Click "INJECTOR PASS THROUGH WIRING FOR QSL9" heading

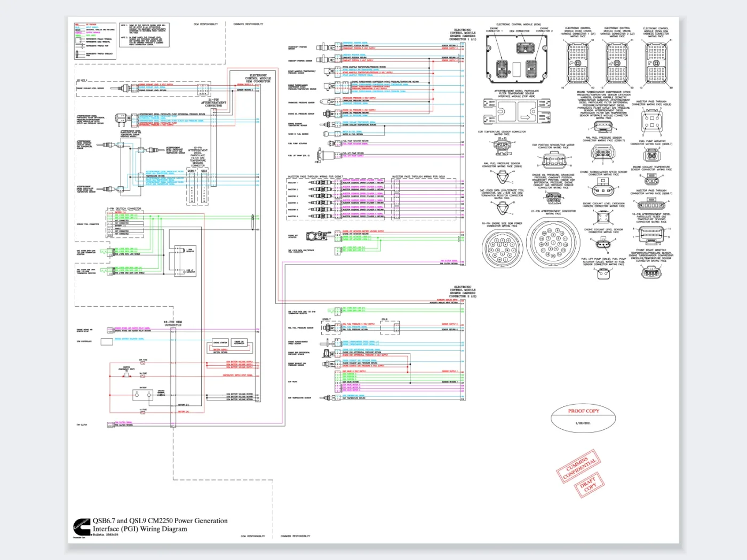pos(418,177)
